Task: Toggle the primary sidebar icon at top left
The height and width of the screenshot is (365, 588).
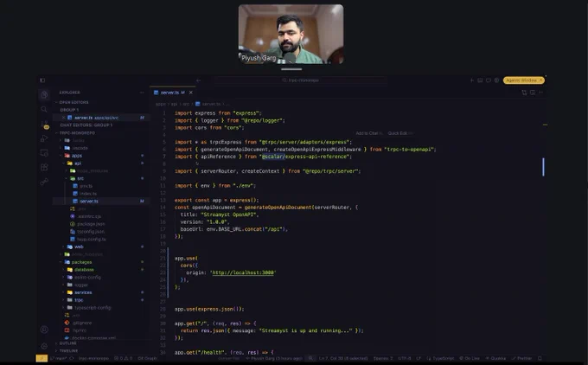Action: [x=42, y=80]
